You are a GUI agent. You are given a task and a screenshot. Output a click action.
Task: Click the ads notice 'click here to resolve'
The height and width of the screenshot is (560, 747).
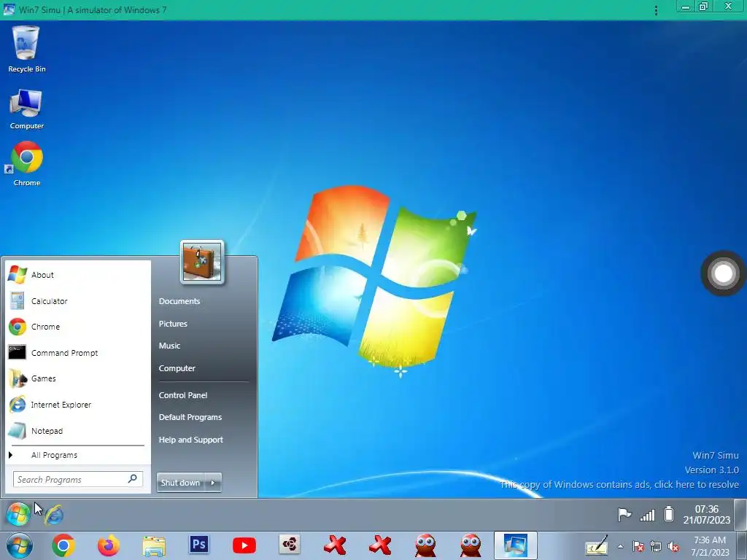tap(619, 484)
